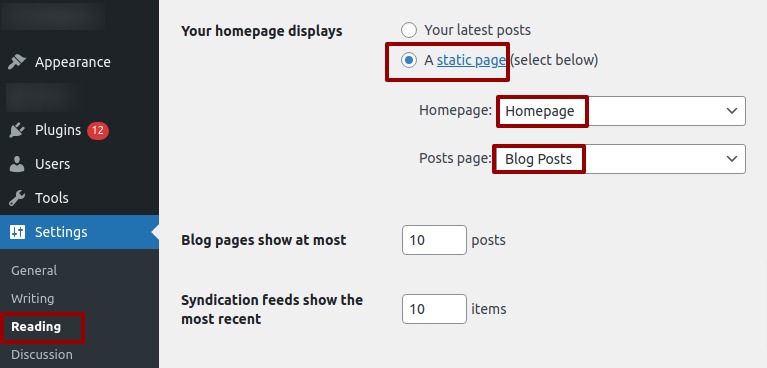Open the Posts page dropdown
The height and width of the screenshot is (368, 767).
(x=620, y=159)
